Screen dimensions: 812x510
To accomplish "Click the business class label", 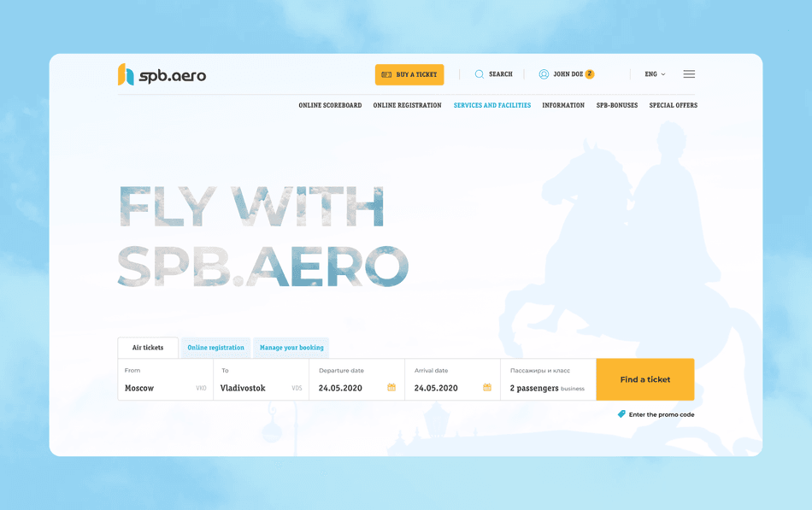I will point(573,389).
